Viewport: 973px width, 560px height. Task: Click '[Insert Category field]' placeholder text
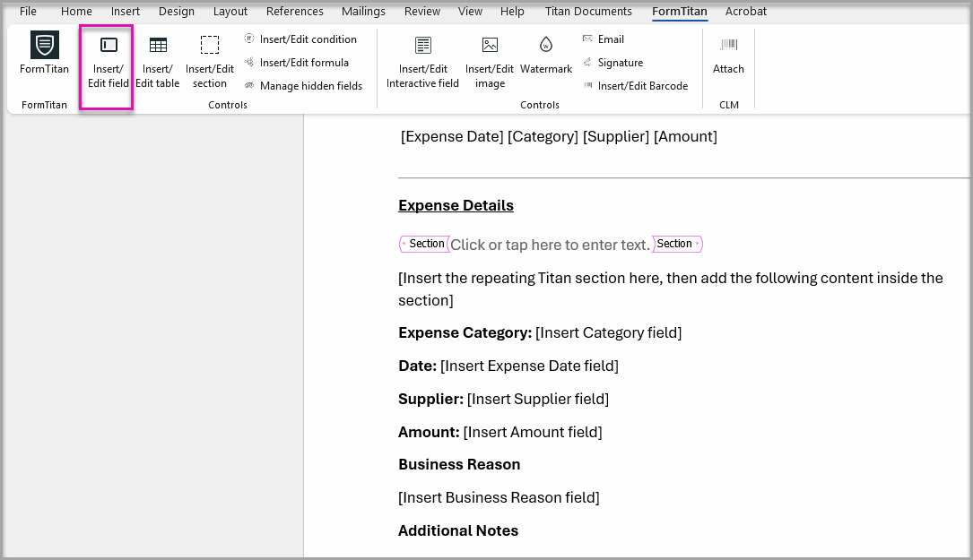pyautogui.click(x=609, y=333)
